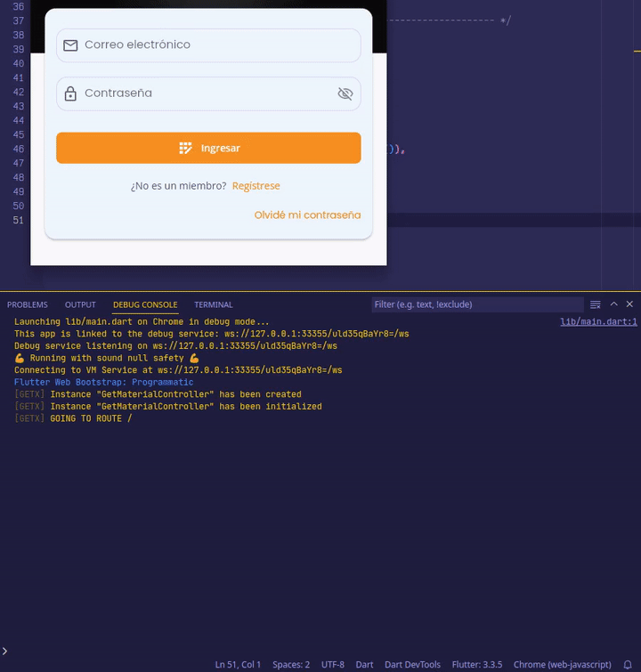The height and width of the screenshot is (672, 641).
Task: Open notifications bell in status bar
Action: point(628,665)
